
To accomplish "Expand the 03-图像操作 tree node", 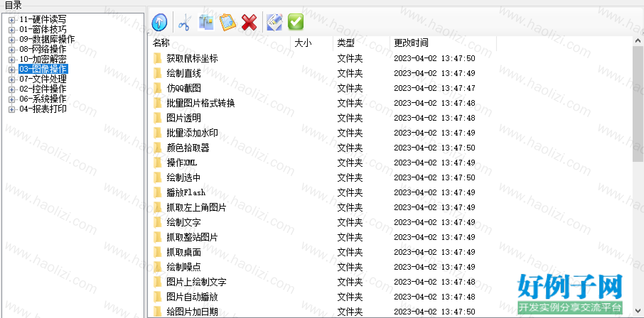I will click(x=12, y=70).
